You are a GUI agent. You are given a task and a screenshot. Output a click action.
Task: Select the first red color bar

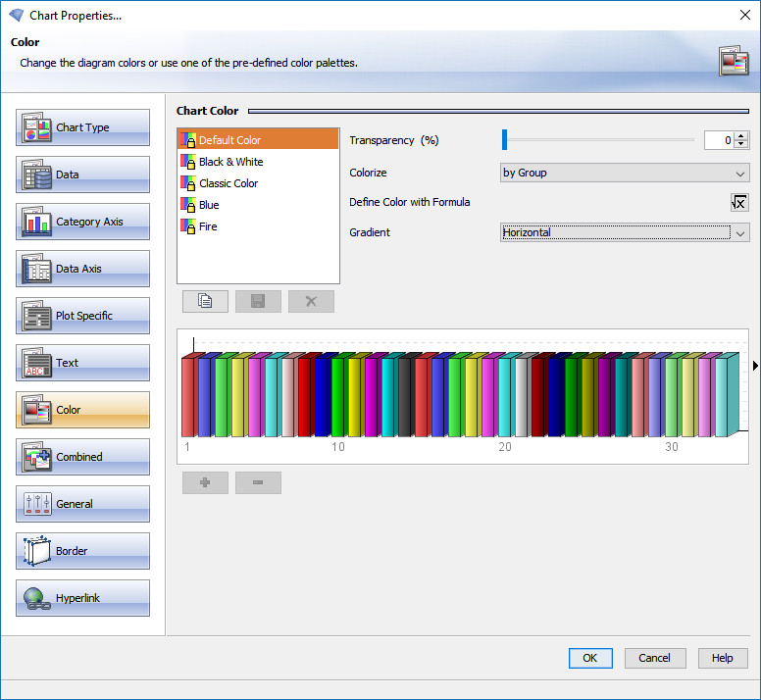(x=187, y=396)
